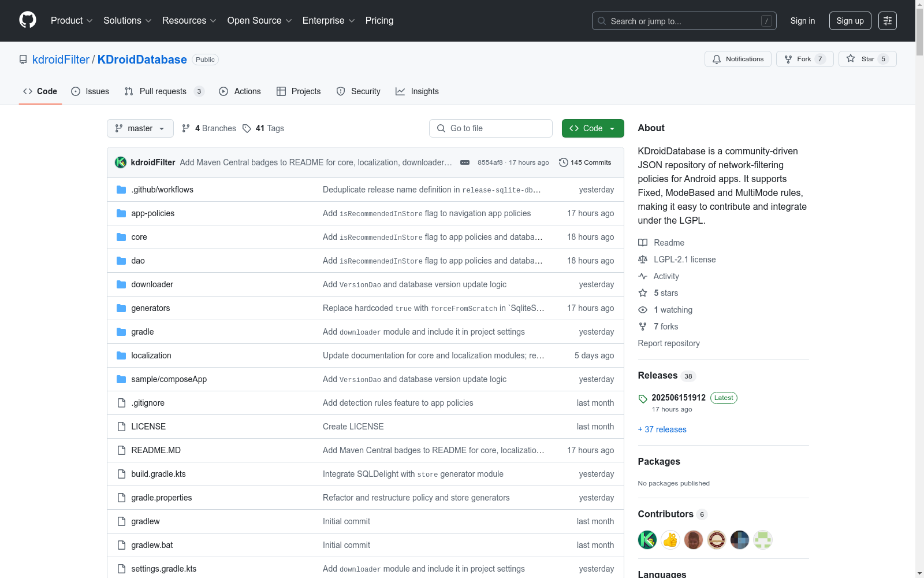Open the kdroidFilter owner link
Viewport: 924px width, 578px height.
tap(61, 60)
